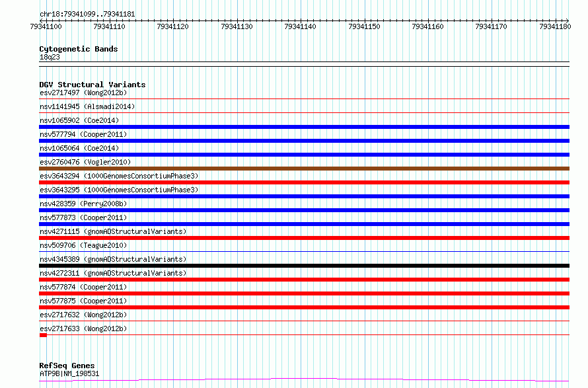588x388 pixels.
Task: Click the nsv577873 (Cooper2011) label
Action: (83, 217)
